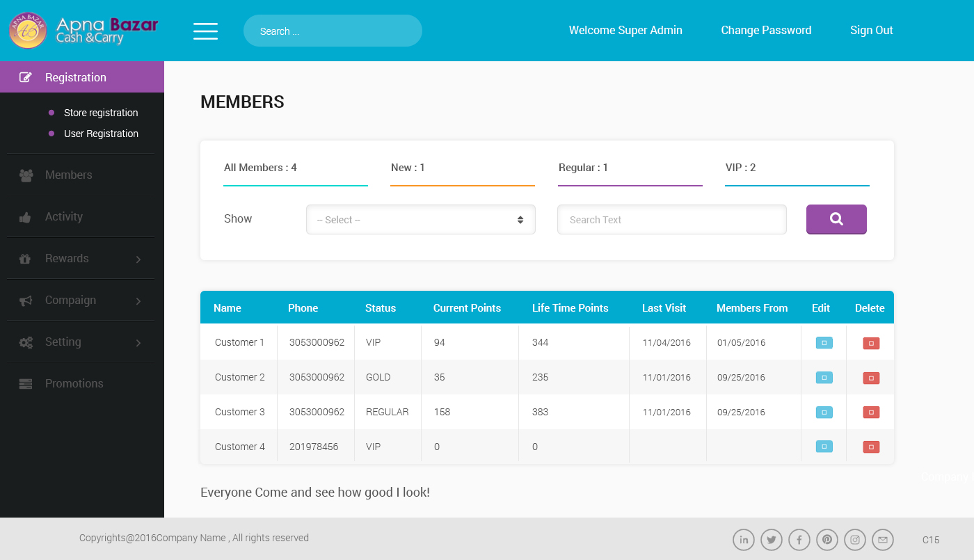Open LinkedIn icon in footer
Image resolution: width=974 pixels, height=560 pixels.
click(744, 540)
